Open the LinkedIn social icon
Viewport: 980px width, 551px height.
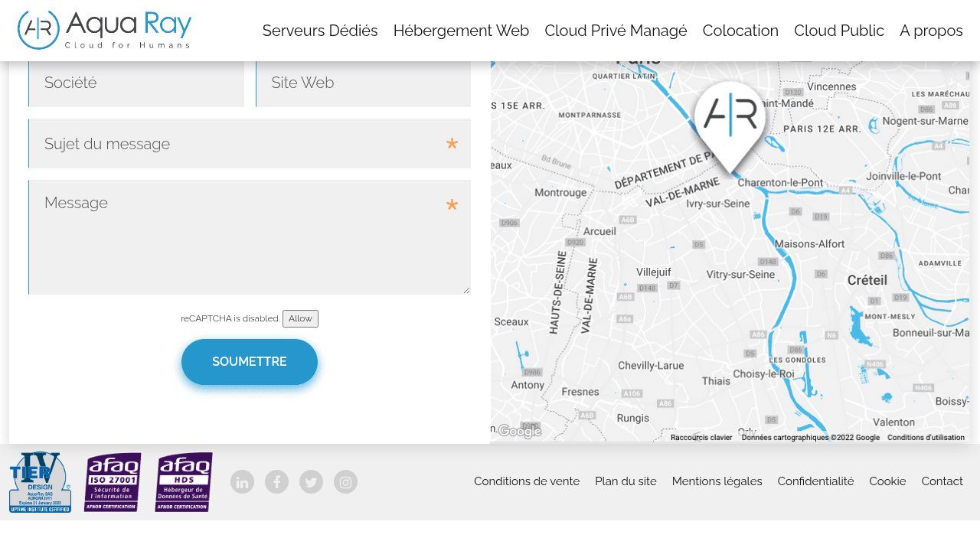(242, 482)
